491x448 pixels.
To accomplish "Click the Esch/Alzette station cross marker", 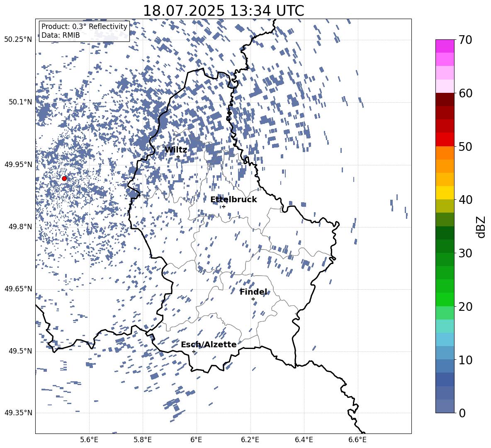I will click(x=194, y=351).
